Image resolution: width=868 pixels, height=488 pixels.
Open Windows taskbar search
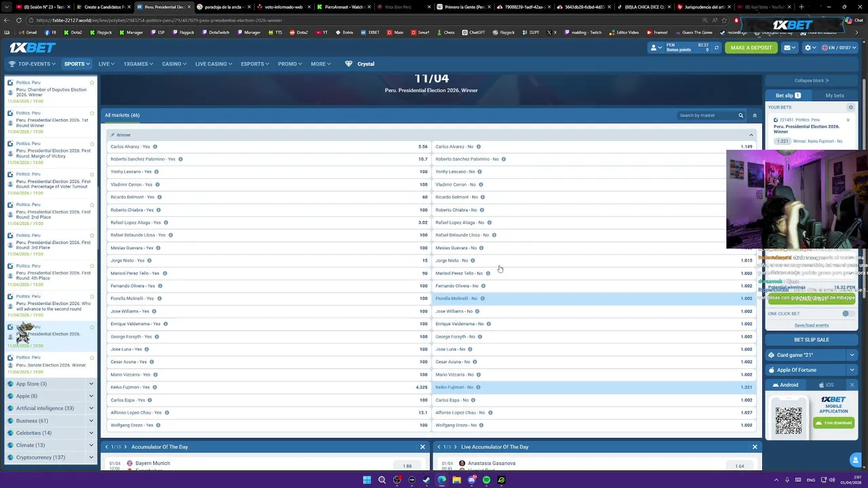pos(382,480)
